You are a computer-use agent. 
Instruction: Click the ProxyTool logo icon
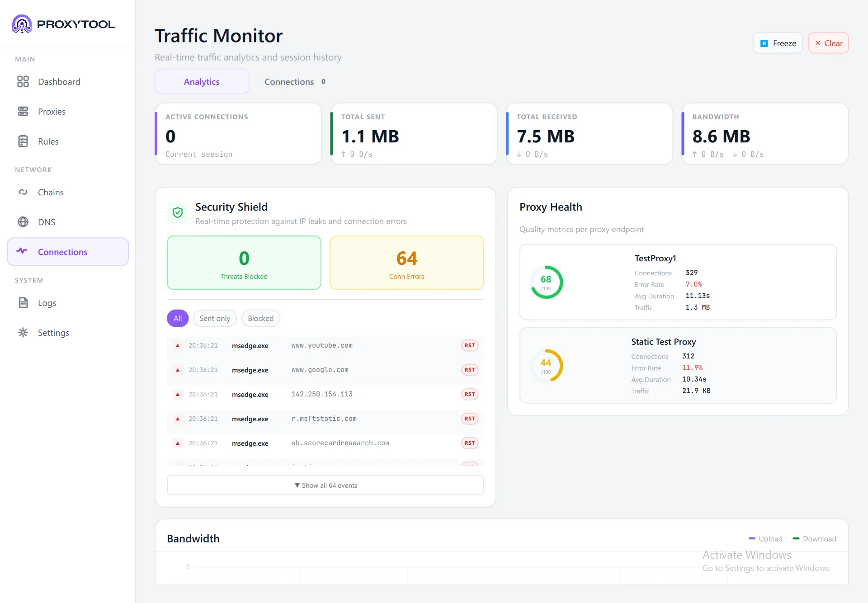coord(22,24)
